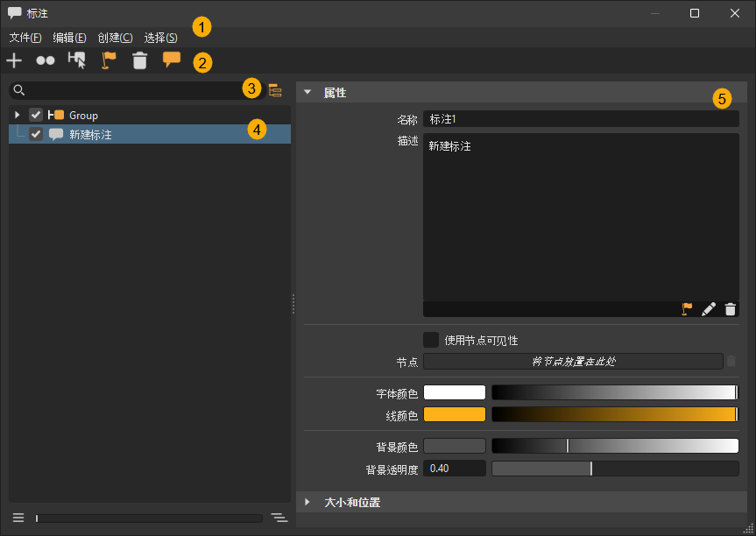Viewport: 756px width, 536px height.
Task: Close the 标注 window
Action: pos(735,13)
